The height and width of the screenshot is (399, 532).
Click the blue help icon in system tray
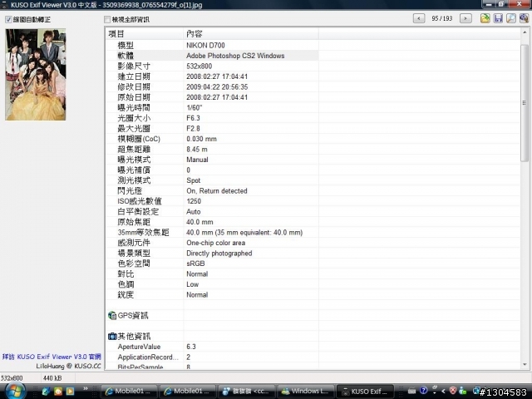pos(423,391)
